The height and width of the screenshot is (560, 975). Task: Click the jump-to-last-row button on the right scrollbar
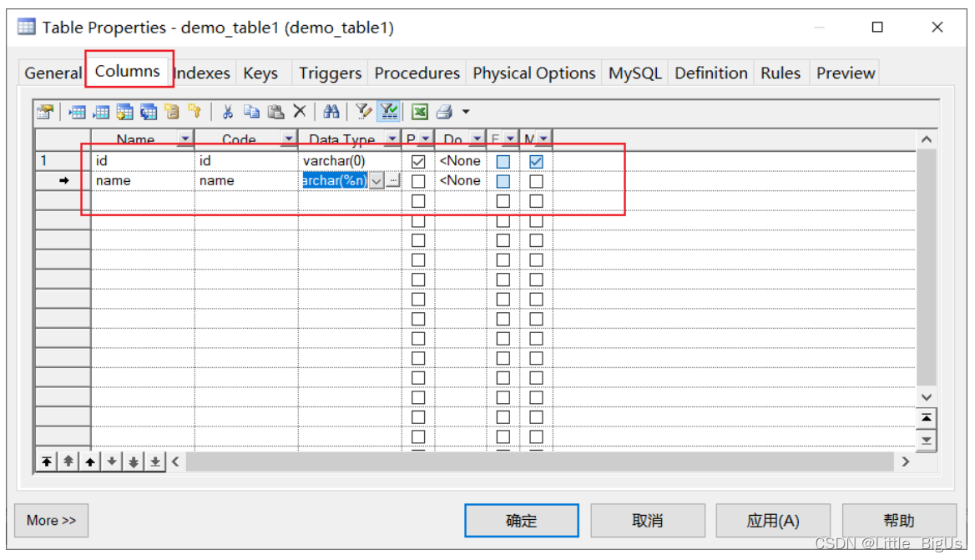927,441
